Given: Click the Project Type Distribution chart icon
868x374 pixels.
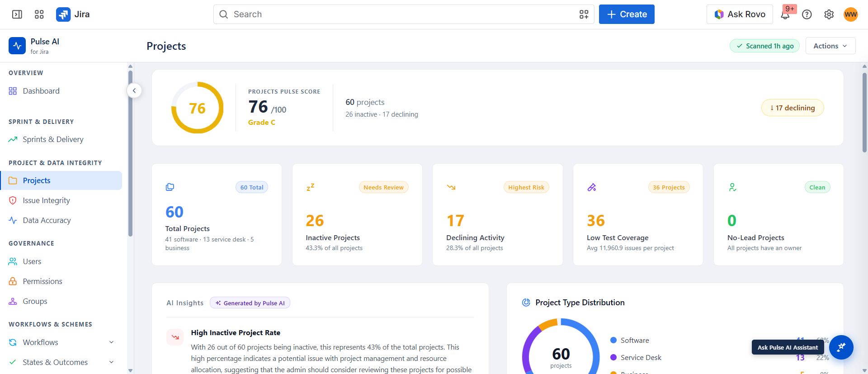Looking at the screenshot, I should pos(526,303).
